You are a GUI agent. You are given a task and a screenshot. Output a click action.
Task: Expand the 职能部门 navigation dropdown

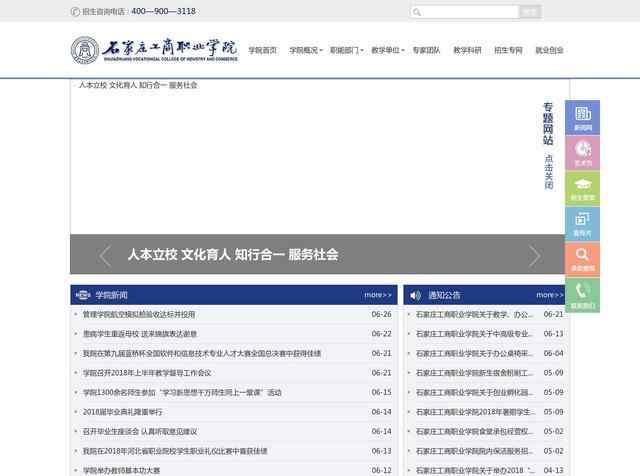coord(347,50)
